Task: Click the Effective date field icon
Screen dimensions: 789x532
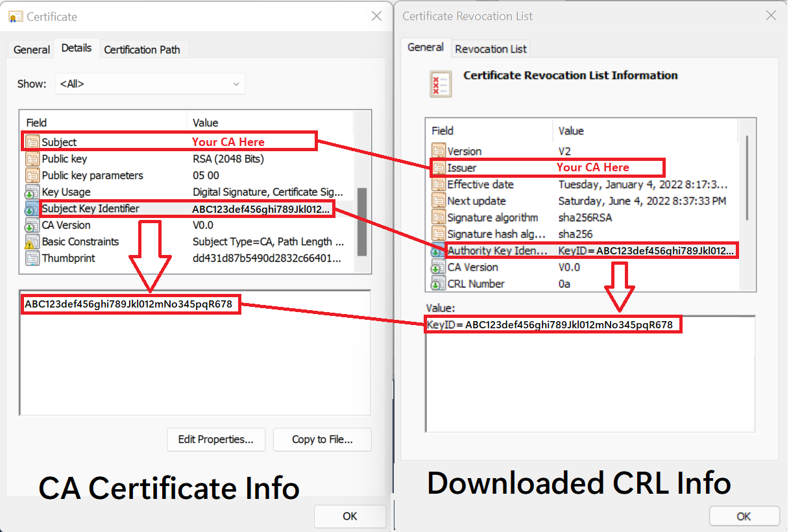Action: tap(439, 184)
